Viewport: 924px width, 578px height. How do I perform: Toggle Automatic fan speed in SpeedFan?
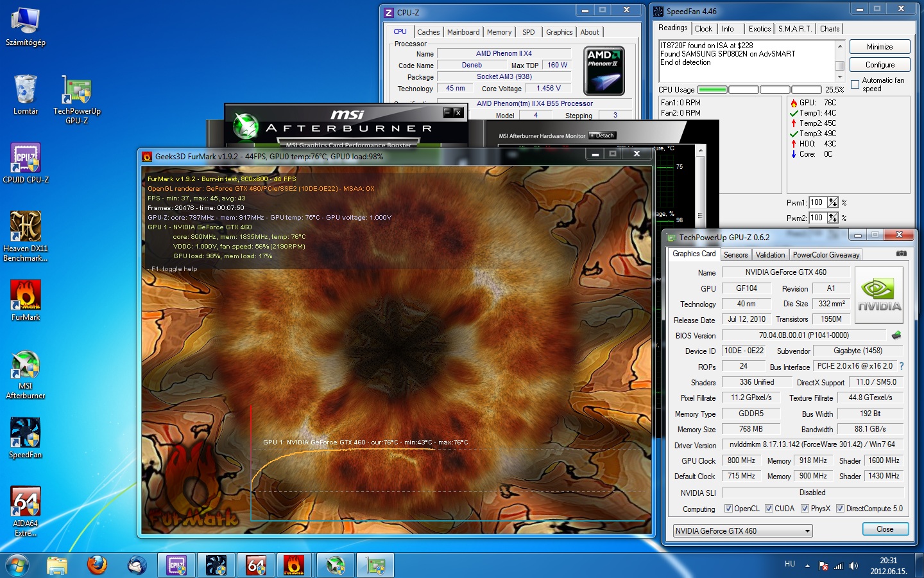coord(855,84)
